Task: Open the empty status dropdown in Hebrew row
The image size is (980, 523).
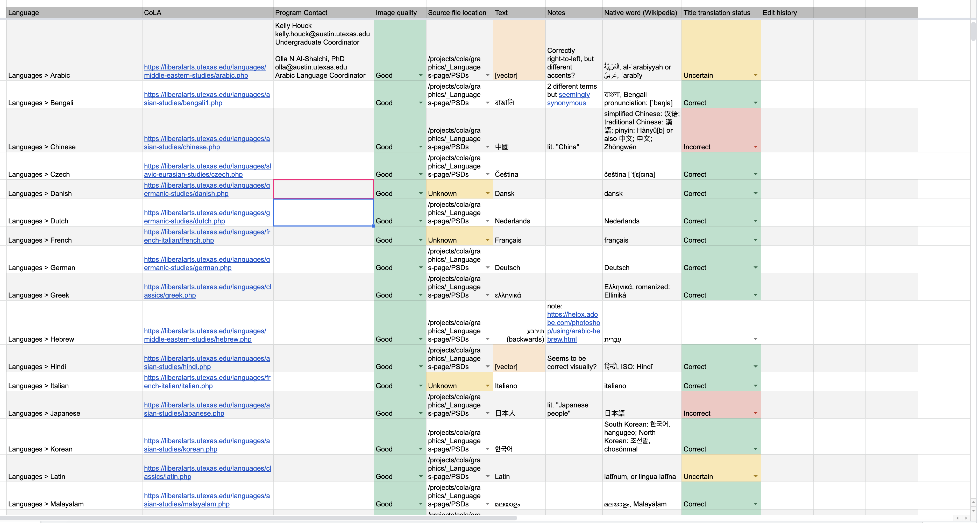Action: (755, 339)
